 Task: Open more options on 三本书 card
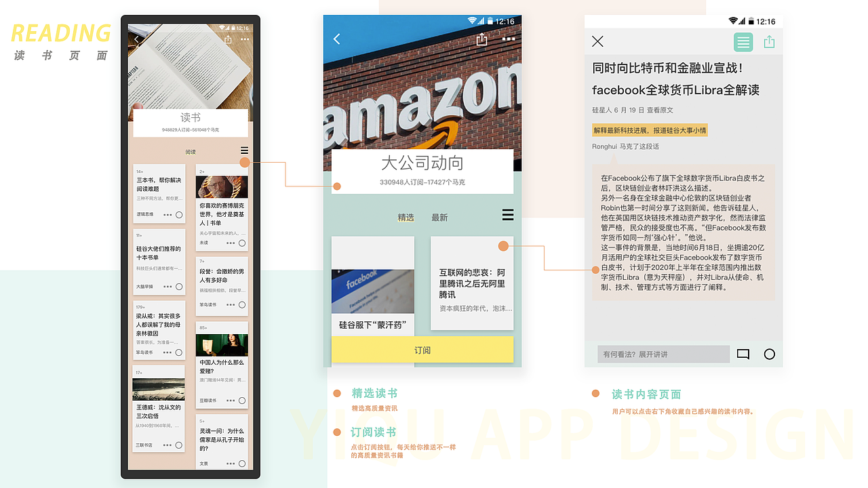(x=167, y=215)
